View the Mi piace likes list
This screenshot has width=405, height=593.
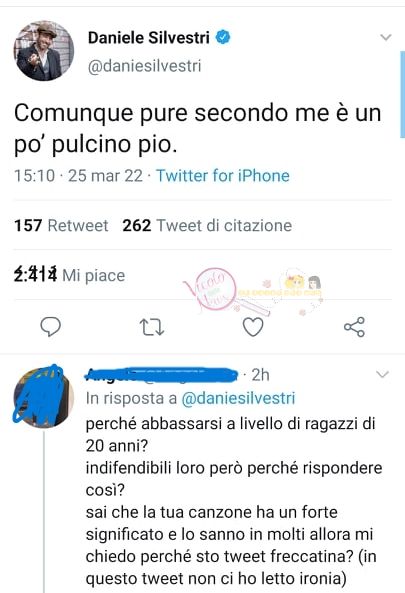[69, 275]
